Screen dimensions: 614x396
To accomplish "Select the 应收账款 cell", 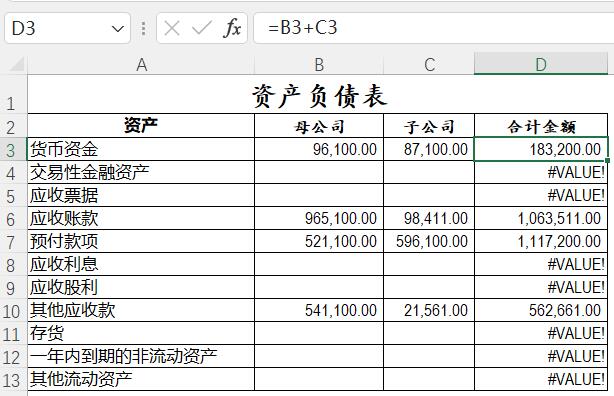I will pos(141,218).
